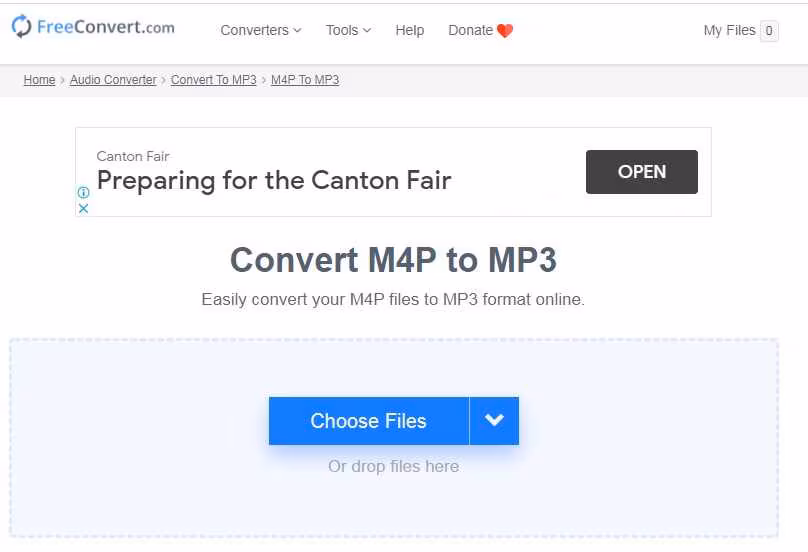Close the Canton Fair ad

pos(84,208)
